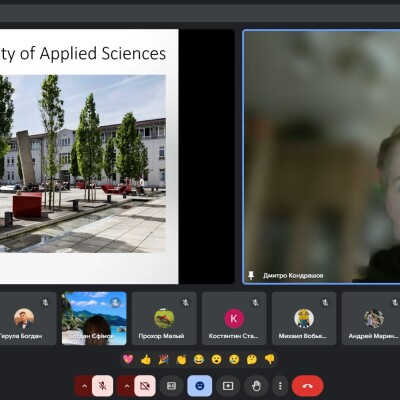Click the Прохор Малый name label

tap(161, 336)
